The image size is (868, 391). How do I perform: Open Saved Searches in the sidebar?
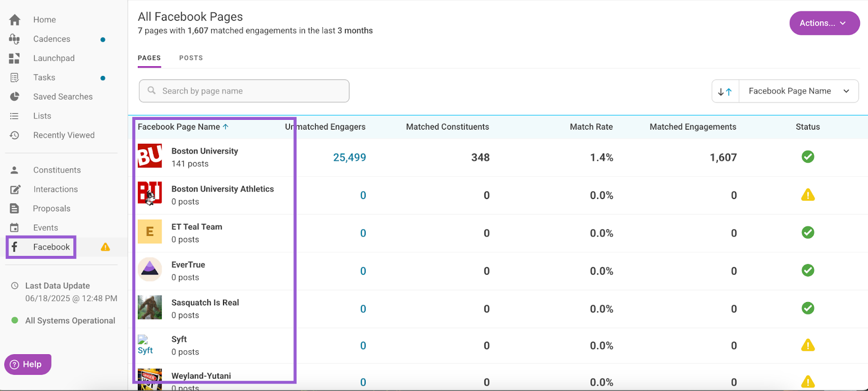63,97
